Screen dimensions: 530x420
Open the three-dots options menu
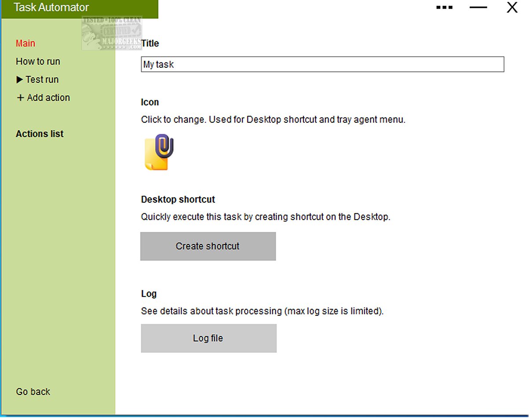444,7
